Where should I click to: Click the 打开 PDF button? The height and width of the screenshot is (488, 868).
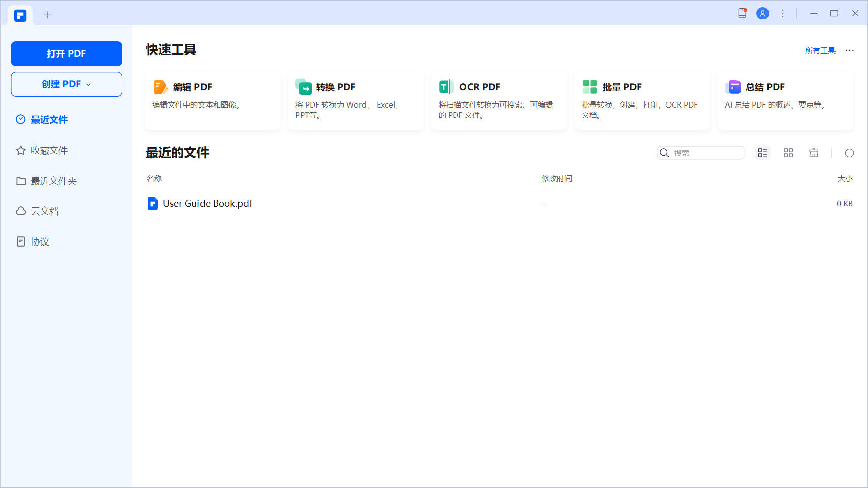(66, 54)
